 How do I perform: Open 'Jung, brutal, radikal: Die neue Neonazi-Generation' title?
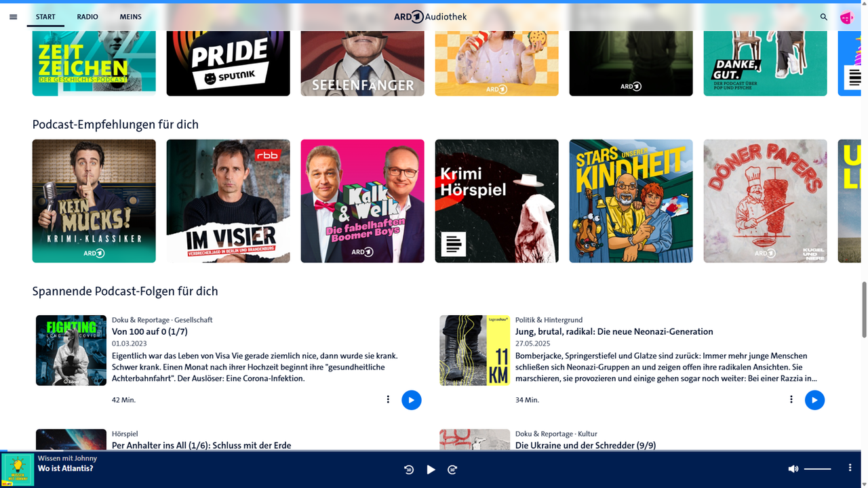pyautogui.click(x=614, y=331)
